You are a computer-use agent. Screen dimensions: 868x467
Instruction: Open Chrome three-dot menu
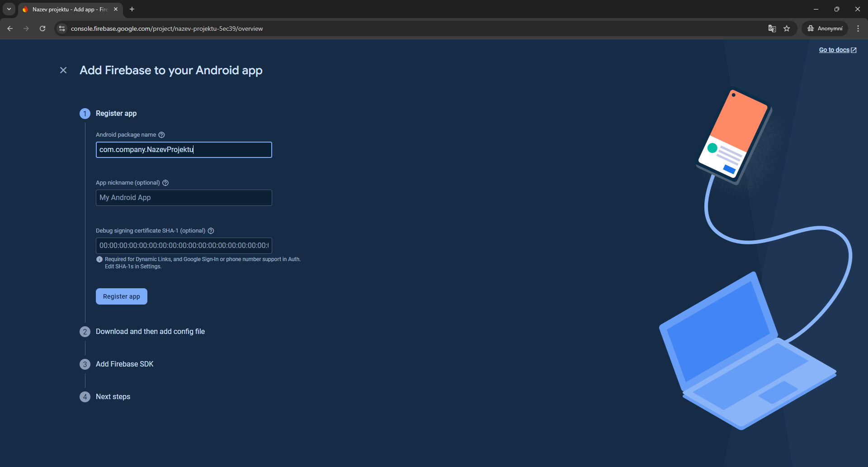858,29
